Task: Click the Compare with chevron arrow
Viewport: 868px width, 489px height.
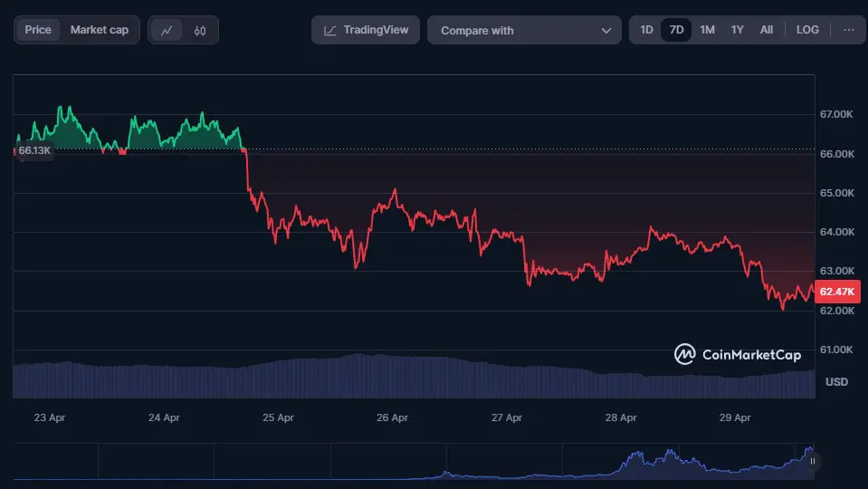Action: pos(606,30)
